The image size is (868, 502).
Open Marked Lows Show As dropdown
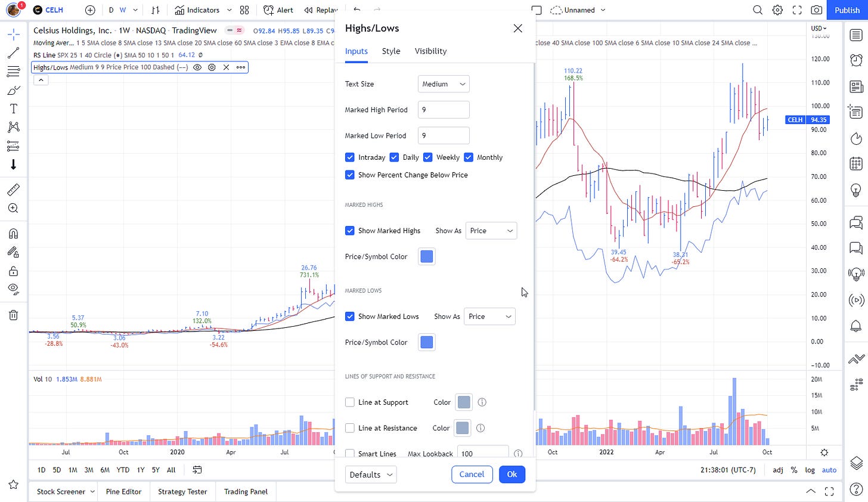click(490, 317)
